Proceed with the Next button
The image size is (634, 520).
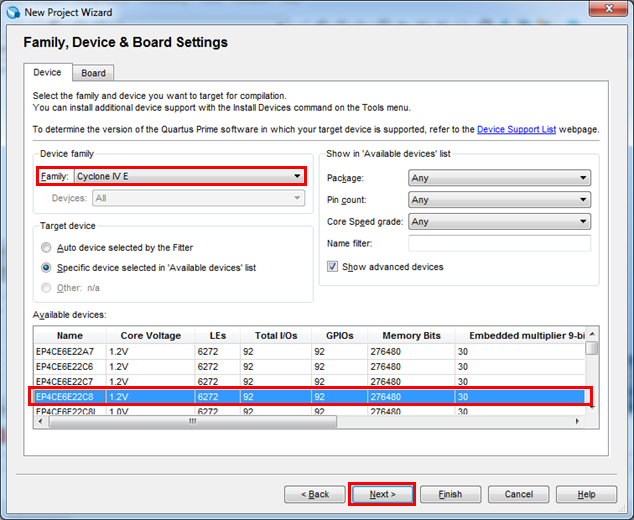click(x=382, y=494)
